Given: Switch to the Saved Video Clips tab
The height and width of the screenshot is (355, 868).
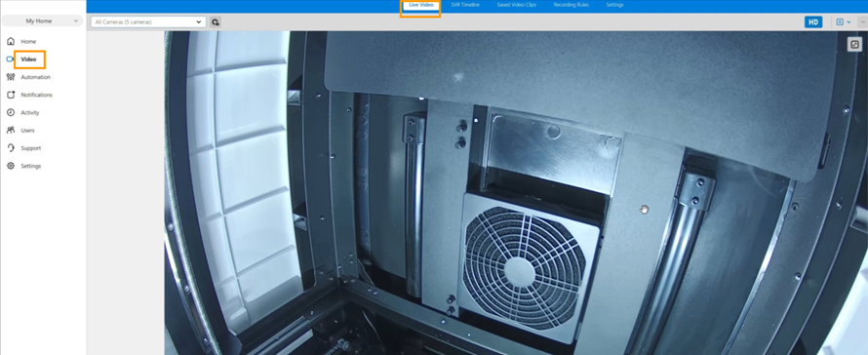Looking at the screenshot, I should 517,5.
